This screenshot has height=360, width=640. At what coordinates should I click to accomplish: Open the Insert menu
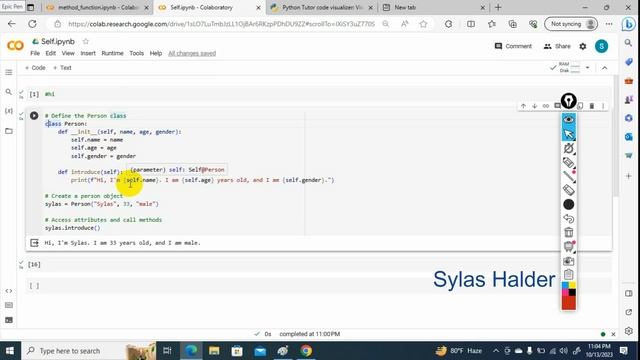(88, 53)
